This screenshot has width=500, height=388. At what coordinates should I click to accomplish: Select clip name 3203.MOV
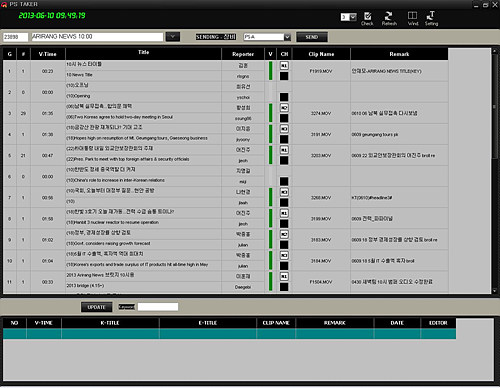321,155
